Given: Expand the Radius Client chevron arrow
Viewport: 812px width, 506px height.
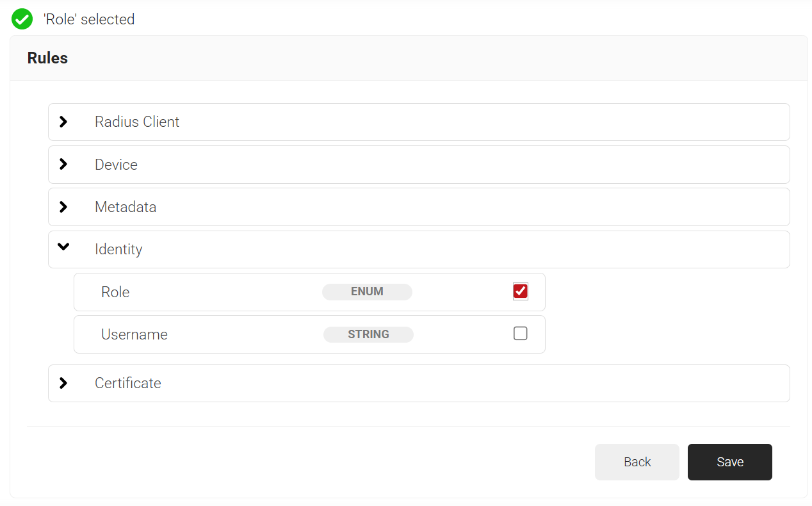Looking at the screenshot, I should (x=63, y=122).
